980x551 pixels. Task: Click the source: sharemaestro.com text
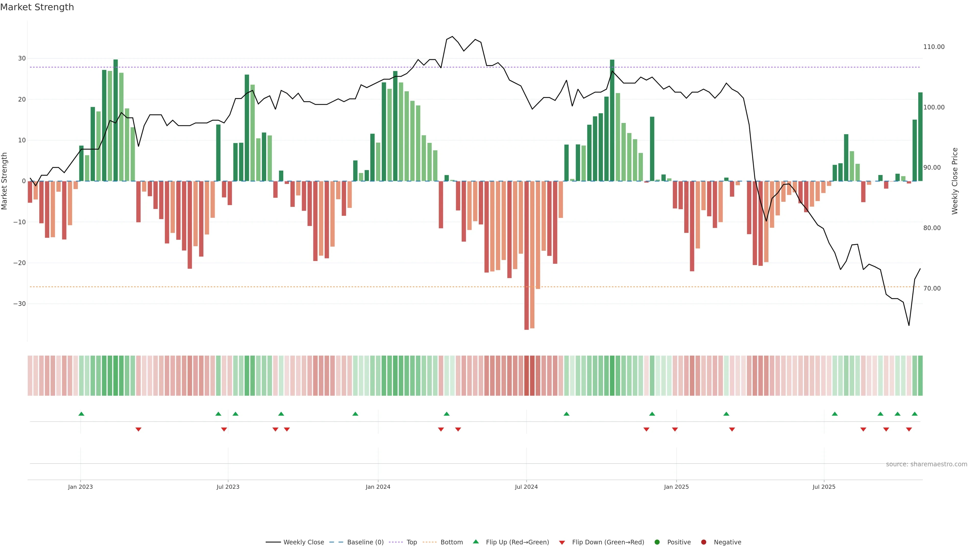tap(926, 464)
